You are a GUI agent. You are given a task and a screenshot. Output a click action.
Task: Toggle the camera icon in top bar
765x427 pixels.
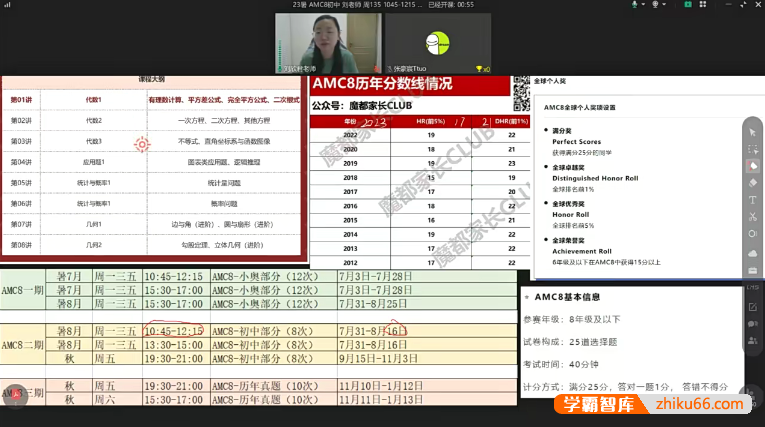(x=655, y=4)
